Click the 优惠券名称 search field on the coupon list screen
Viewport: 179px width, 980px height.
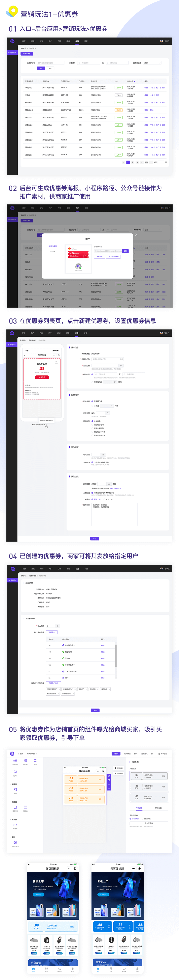coord(51,63)
